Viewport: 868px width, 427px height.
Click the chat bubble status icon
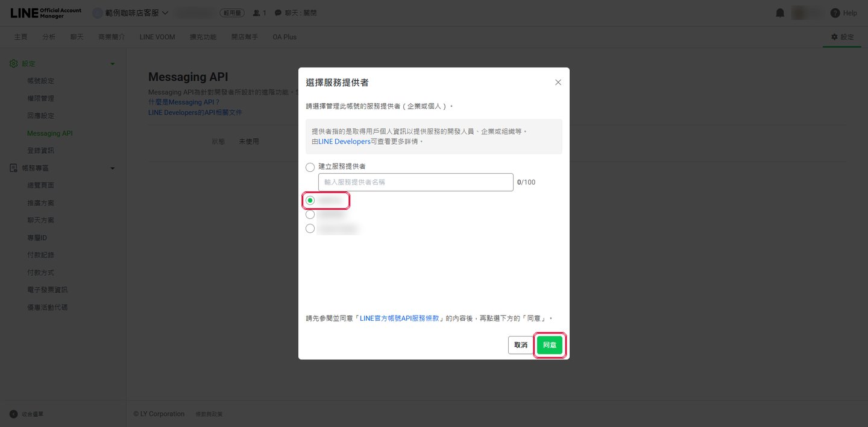[x=278, y=13]
